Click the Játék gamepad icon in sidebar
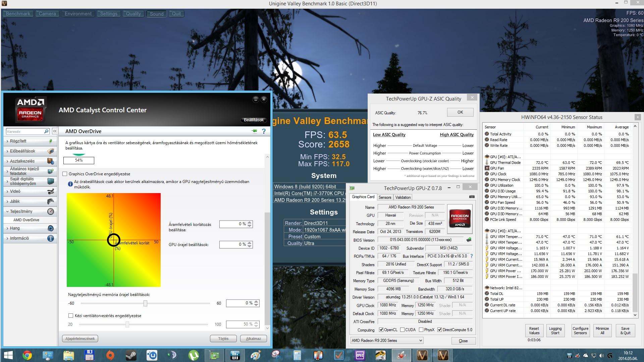The width and height of the screenshot is (644, 362). click(x=50, y=201)
